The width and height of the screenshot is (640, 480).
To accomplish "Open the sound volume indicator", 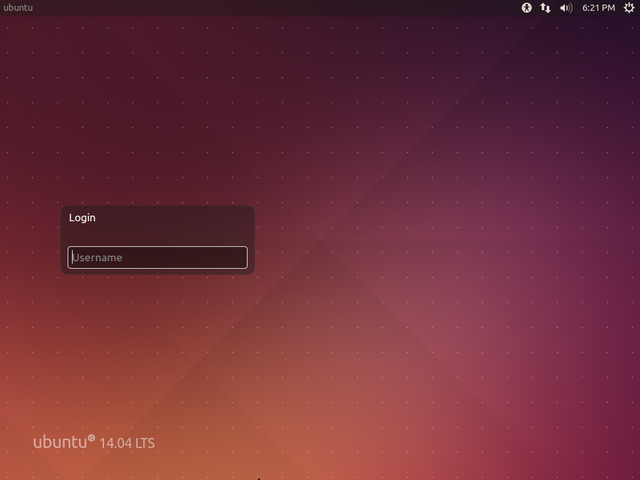I will [566, 8].
